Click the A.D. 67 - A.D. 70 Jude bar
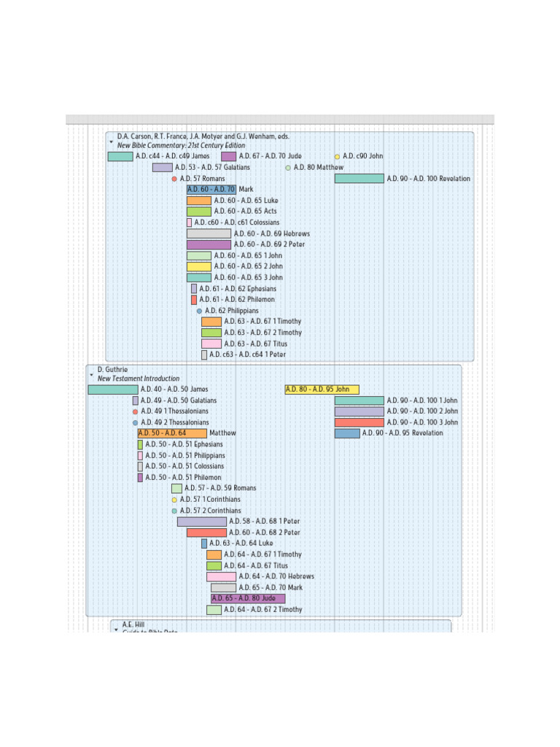560x747 pixels. (228, 156)
